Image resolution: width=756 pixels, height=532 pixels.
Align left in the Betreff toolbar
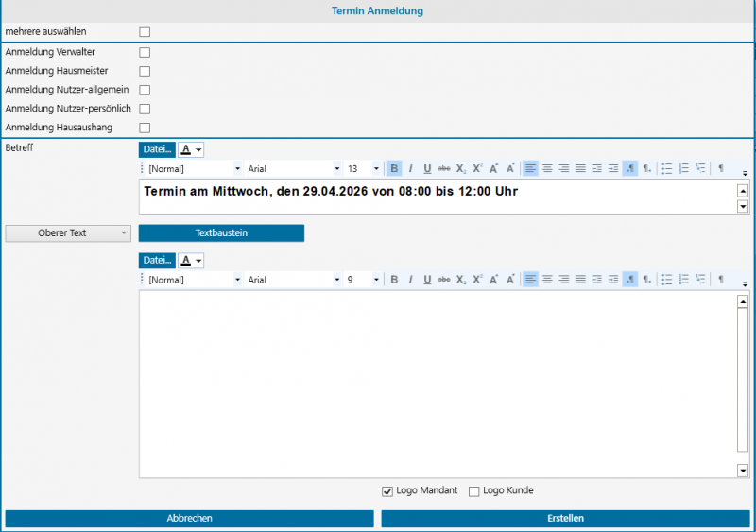(530, 168)
